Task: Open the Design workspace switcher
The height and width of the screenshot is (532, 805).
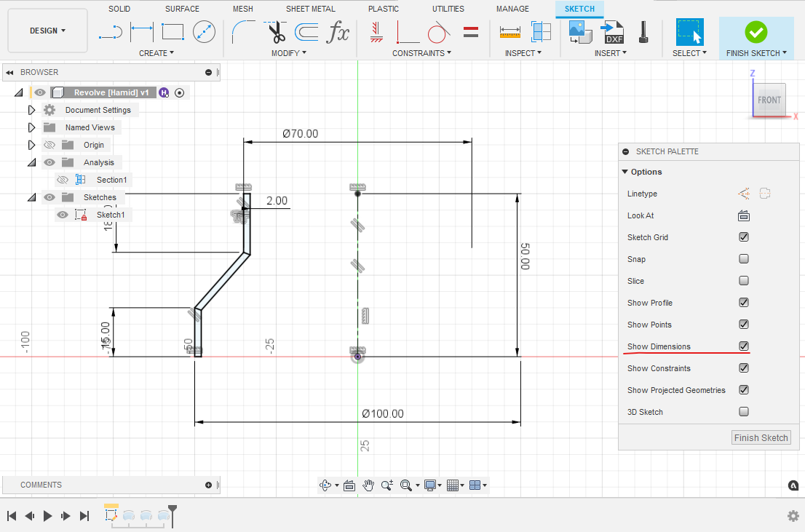Action: pyautogui.click(x=47, y=31)
